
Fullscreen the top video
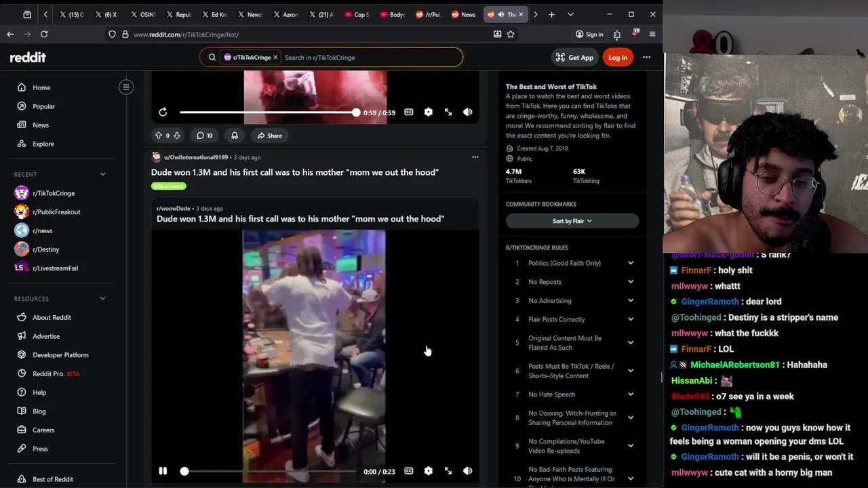pyautogui.click(x=448, y=113)
